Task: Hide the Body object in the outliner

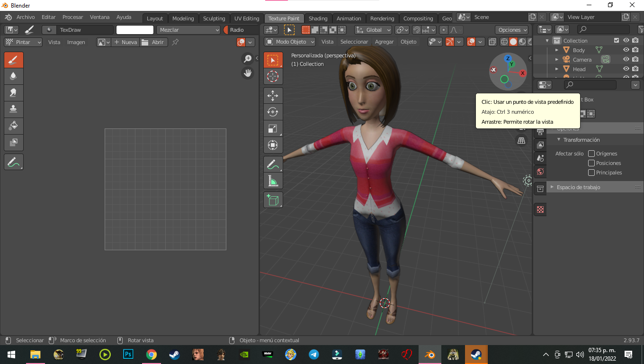Action: [626, 50]
